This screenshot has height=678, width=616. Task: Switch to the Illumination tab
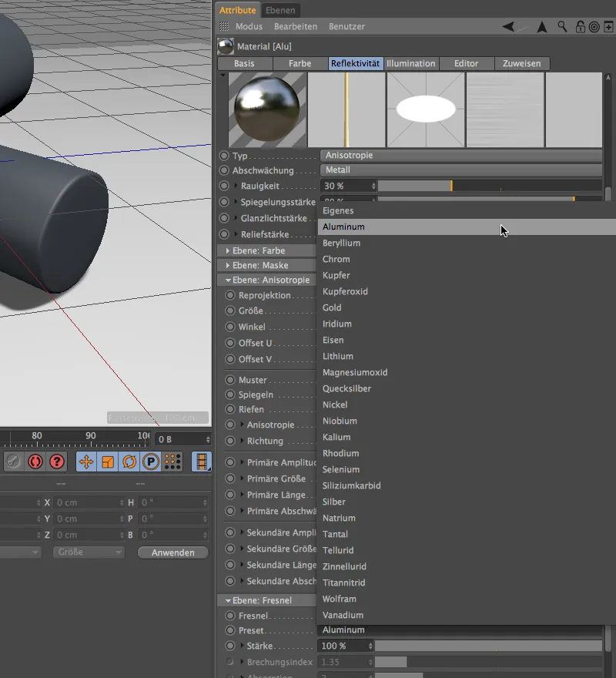[410, 63]
